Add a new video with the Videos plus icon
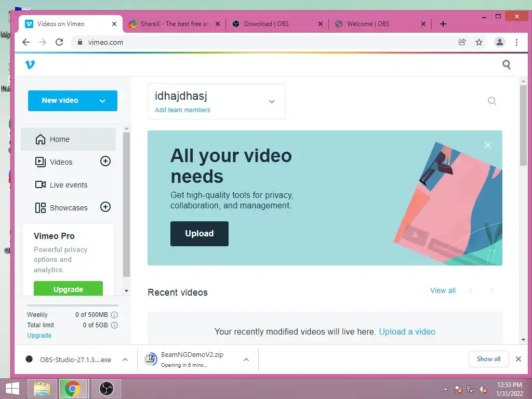 [105, 161]
